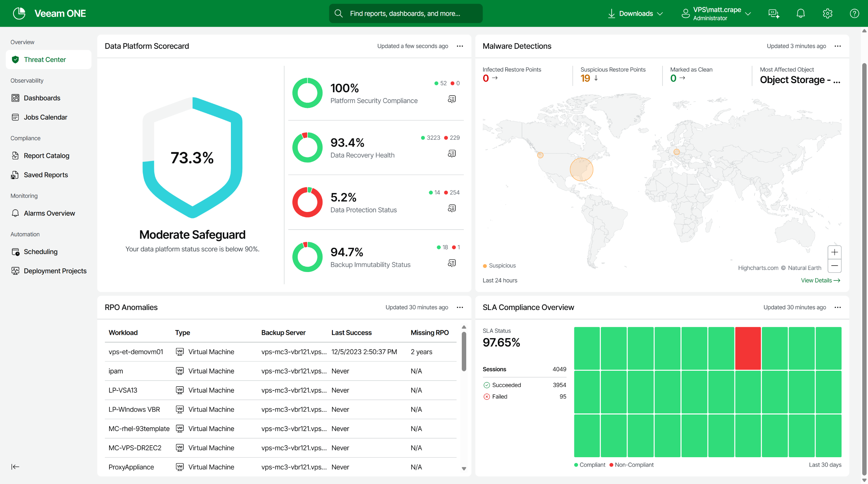Click the search reports and dashboards field
Image resolution: width=868 pixels, height=484 pixels.
(406, 14)
